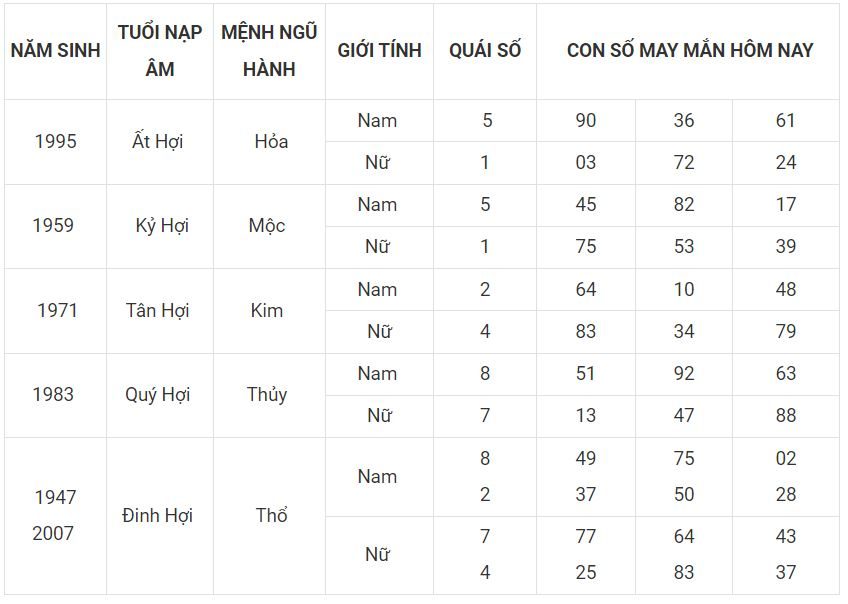This screenshot has width=848, height=604.
Task: Click lucky number 90 in 1995 row
Action: pos(586,121)
